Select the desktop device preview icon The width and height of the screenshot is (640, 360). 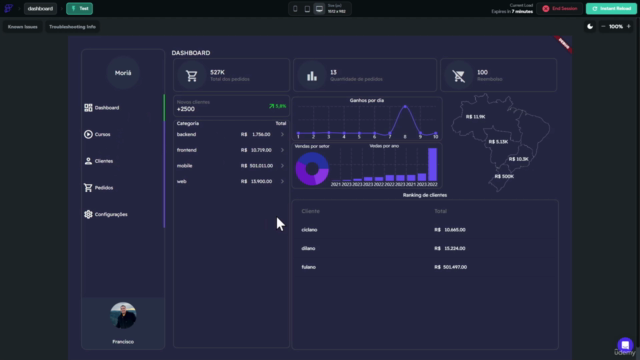point(319,9)
